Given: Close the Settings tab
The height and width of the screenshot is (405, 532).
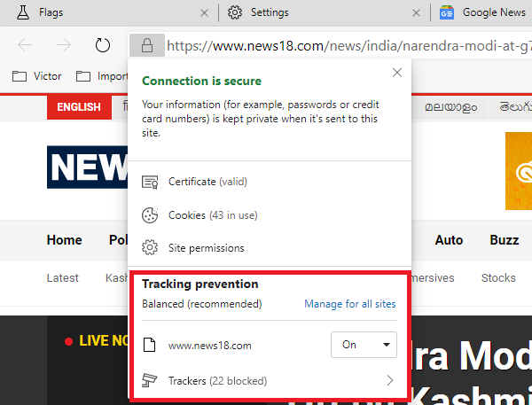Looking at the screenshot, I should click(416, 13).
